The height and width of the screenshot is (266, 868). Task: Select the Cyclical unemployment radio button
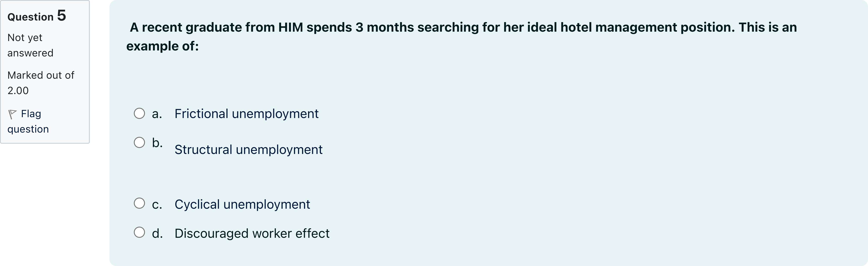click(139, 203)
